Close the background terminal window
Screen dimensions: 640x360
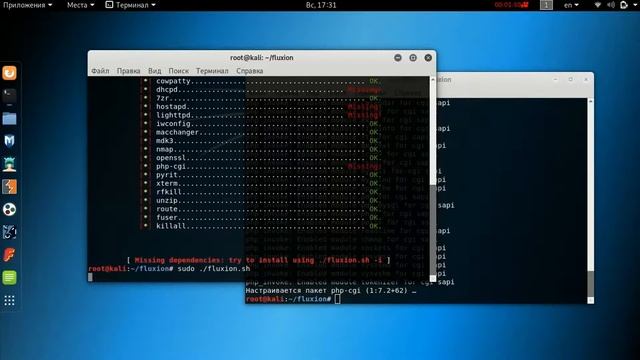pyautogui.click(x=586, y=80)
